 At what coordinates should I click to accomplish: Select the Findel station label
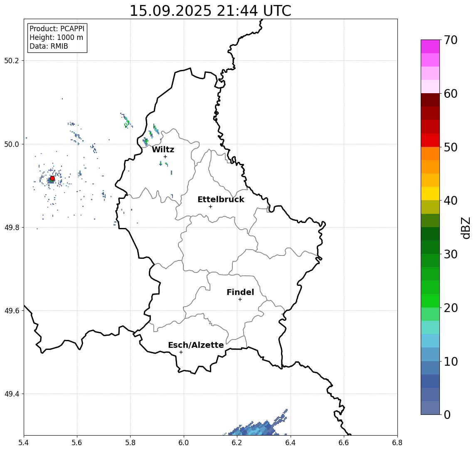(240, 292)
